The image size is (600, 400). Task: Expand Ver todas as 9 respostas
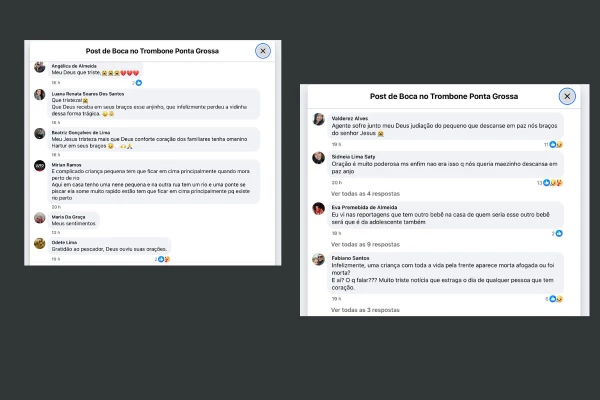click(365, 244)
